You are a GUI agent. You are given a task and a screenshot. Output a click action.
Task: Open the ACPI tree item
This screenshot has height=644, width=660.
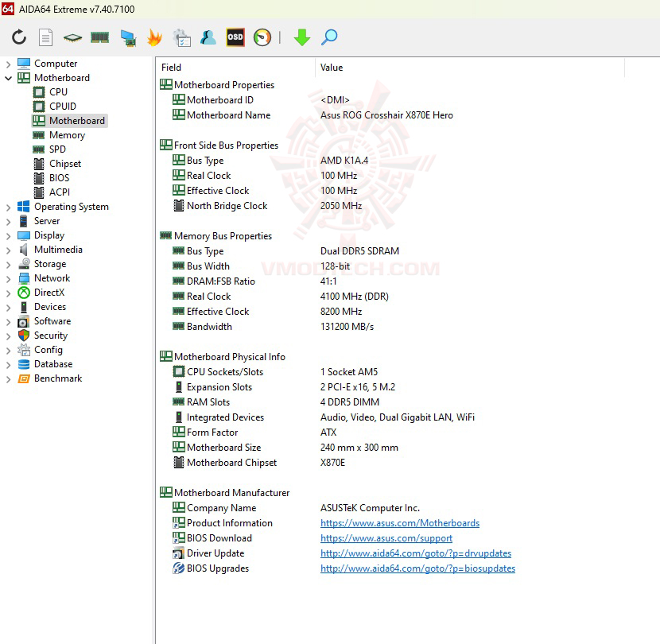click(60, 192)
